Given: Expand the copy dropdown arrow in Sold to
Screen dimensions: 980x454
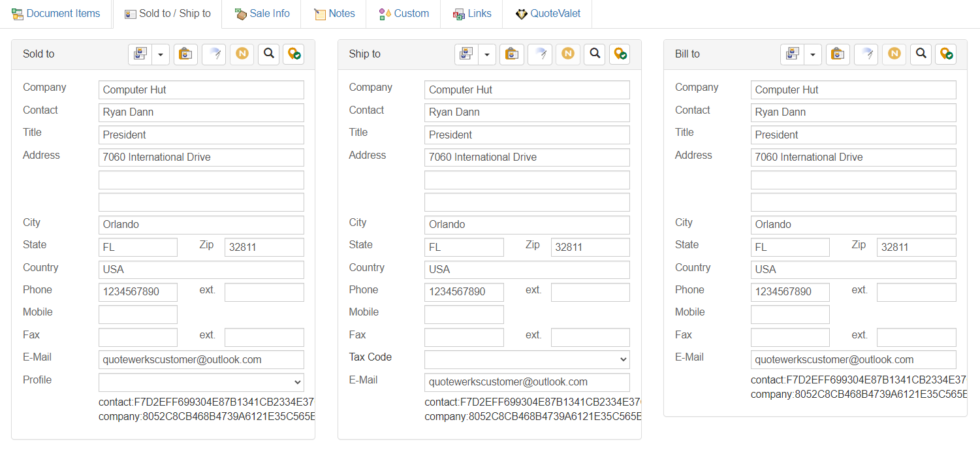Looking at the screenshot, I should [161, 54].
